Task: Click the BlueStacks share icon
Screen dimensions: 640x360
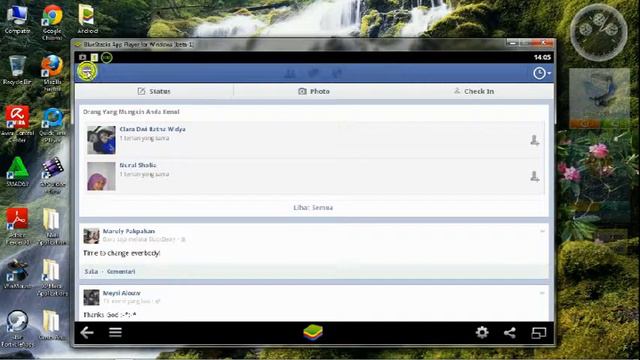Action: click(x=510, y=333)
